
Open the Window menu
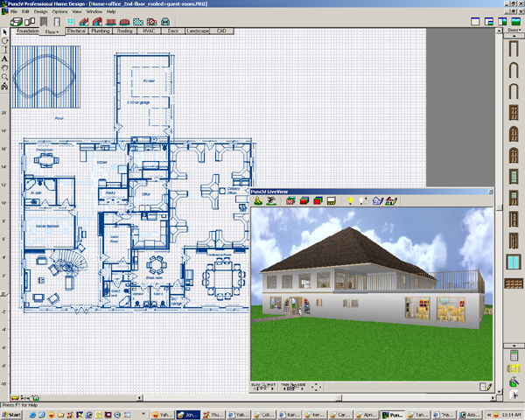pos(94,11)
